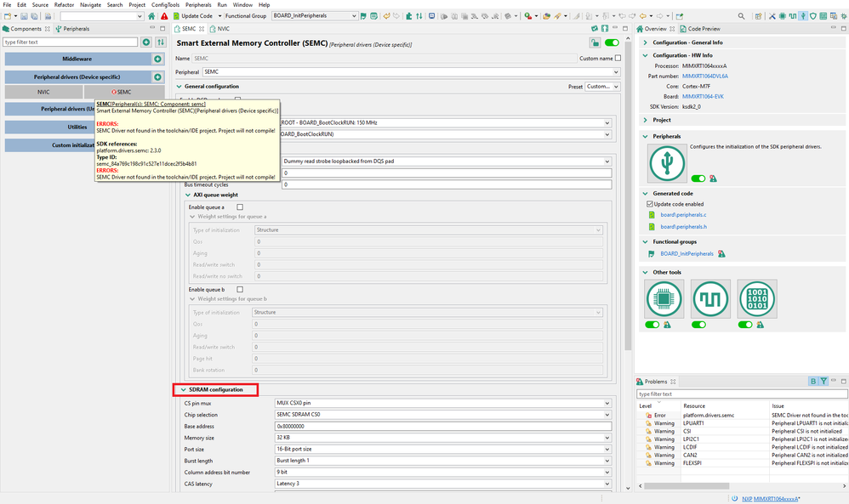The width and height of the screenshot is (849, 504).
Task: Open the Functional Group BOARD_InitPeripherals dropdown
Action: 314,15
